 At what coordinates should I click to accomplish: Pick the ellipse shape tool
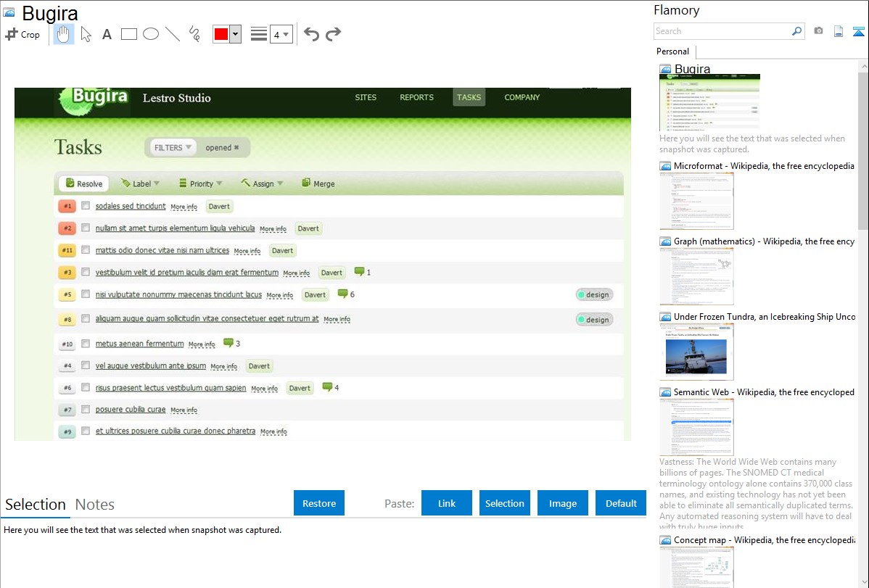pyautogui.click(x=151, y=34)
